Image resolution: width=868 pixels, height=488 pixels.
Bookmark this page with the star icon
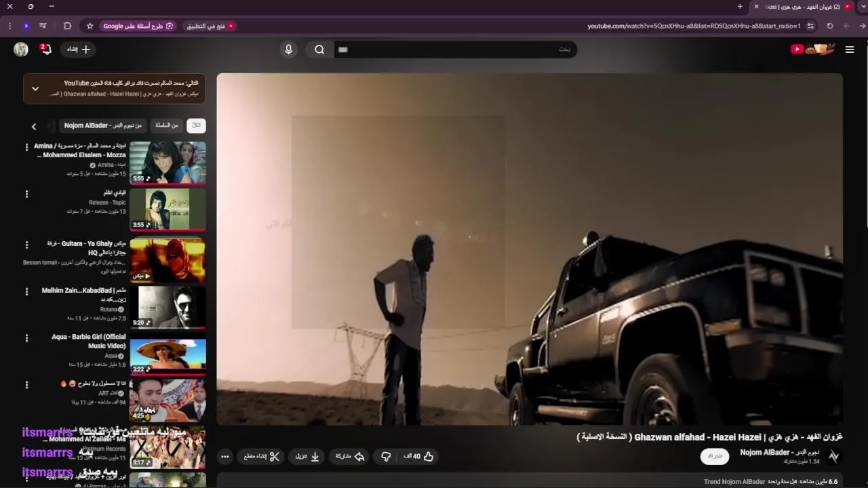(90, 26)
